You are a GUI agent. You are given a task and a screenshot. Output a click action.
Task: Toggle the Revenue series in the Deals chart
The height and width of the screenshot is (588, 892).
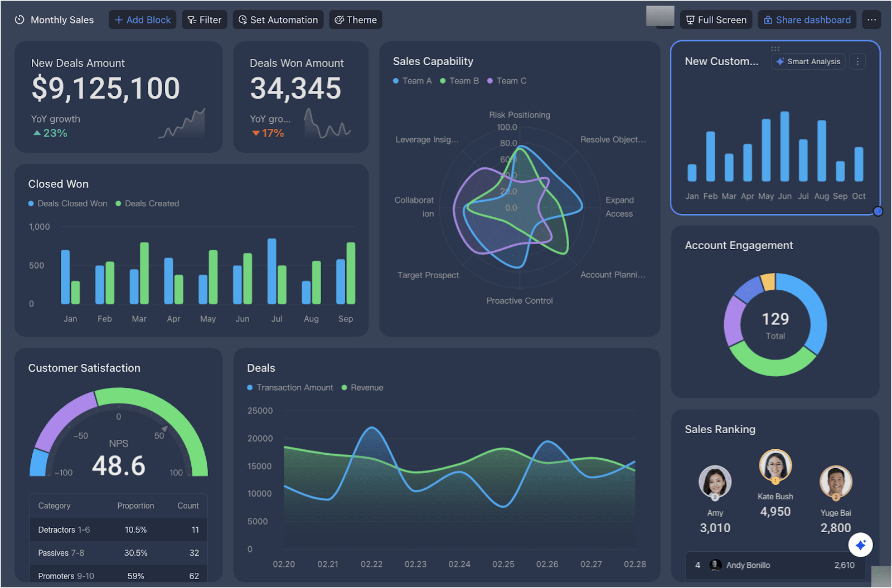click(362, 387)
